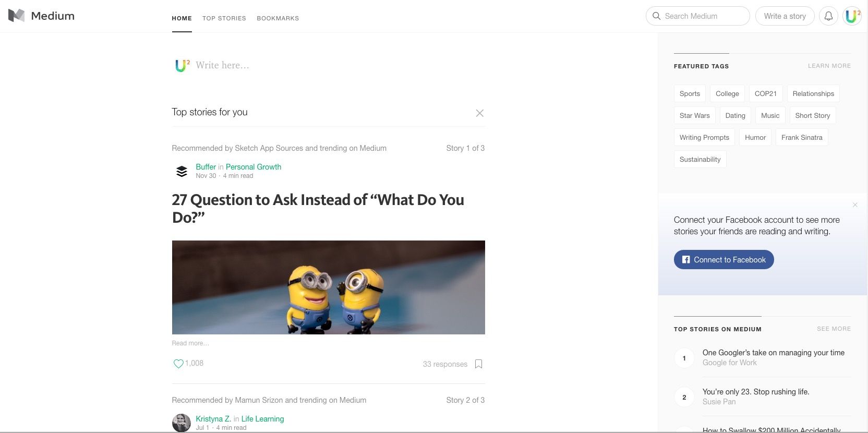Open Kristyna Z. author avatar

[182, 423]
